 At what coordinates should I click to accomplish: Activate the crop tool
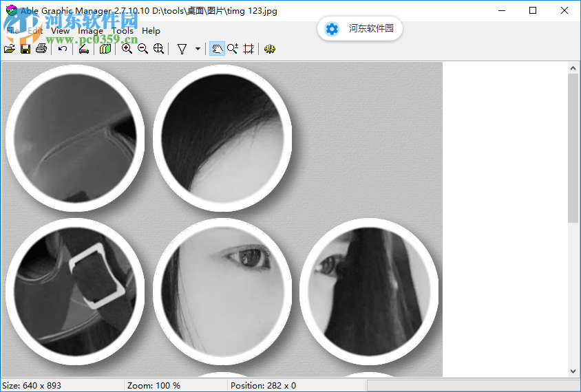pyautogui.click(x=249, y=49)
